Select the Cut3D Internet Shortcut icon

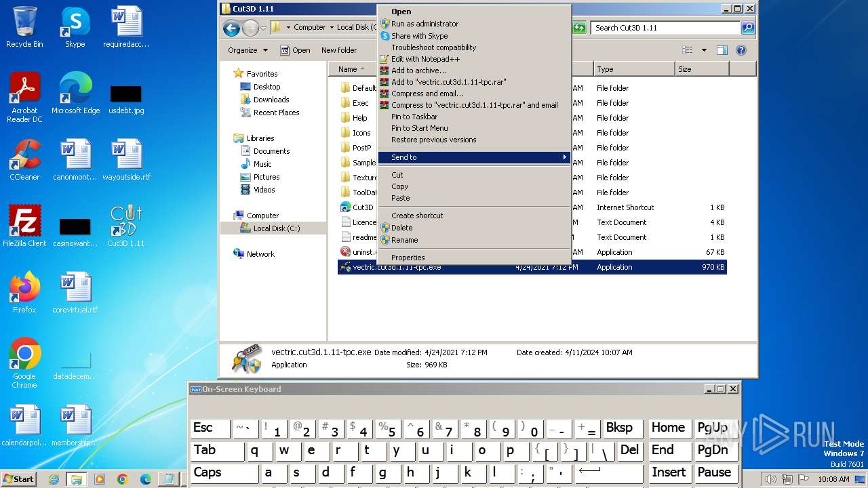[x=346, y=207]
